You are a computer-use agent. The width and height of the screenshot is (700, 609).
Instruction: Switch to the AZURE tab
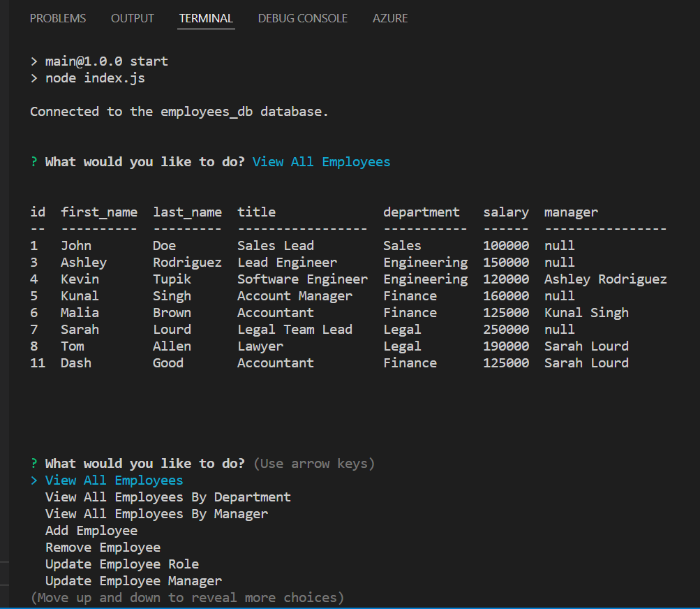pyautogui.click(x=390, y=18)
